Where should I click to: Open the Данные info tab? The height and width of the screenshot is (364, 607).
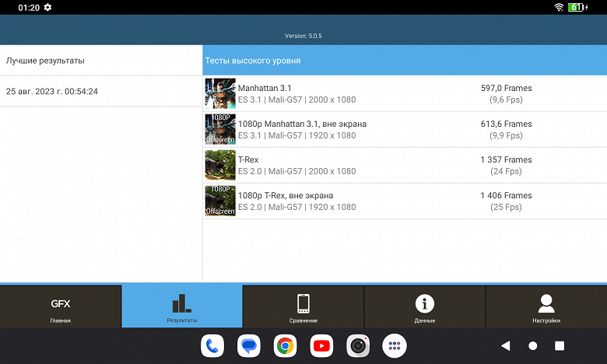pyautogui.click(x=425, y=306)
